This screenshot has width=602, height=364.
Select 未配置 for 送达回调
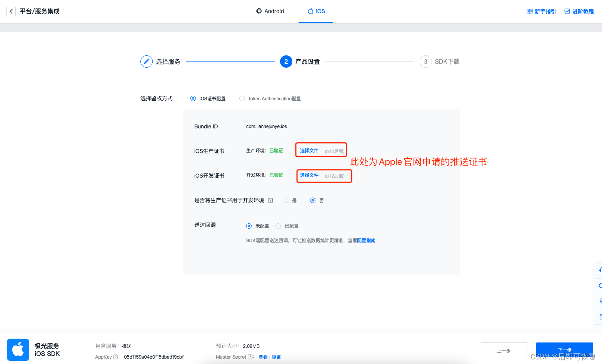(x=249, y=226)
